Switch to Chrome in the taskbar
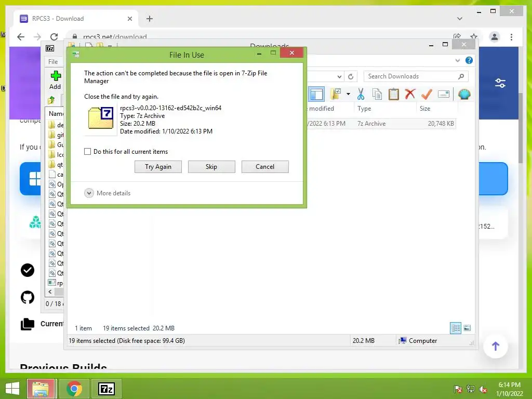532x399 pixels. point(74,389)
